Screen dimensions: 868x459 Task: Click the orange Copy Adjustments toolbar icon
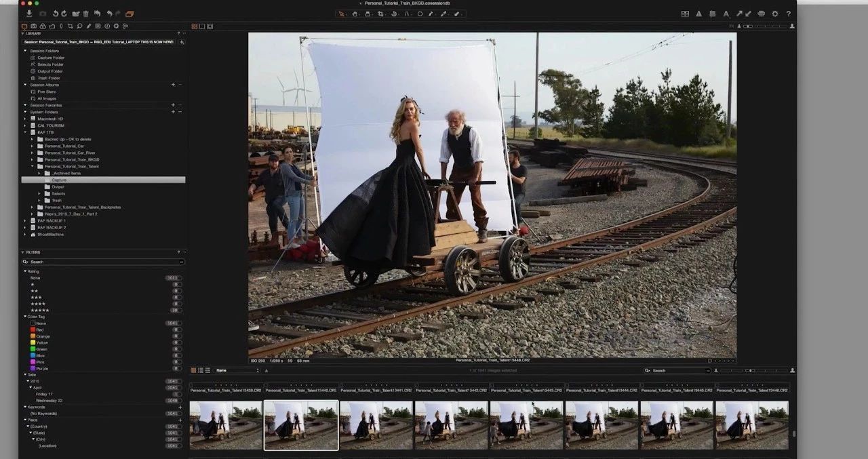130,14
